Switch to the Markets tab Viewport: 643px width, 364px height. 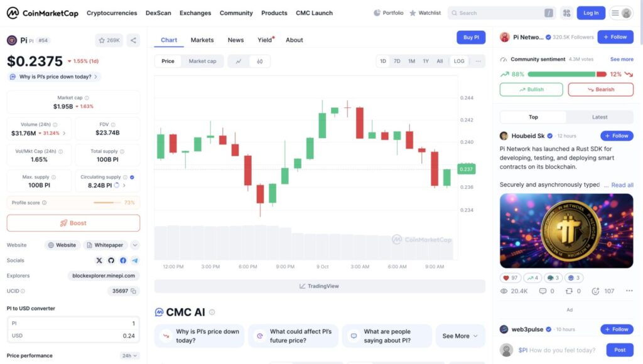(x=202, y=40)
